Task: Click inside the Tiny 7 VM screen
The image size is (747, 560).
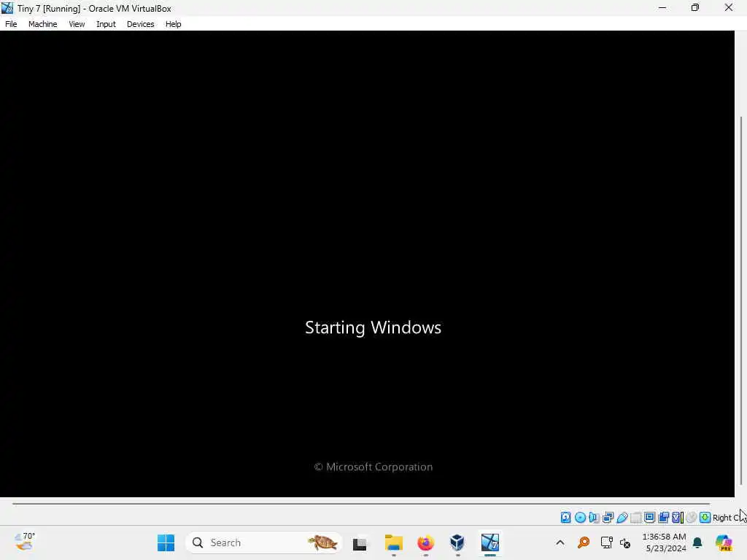Action: (x=367, y=263)
